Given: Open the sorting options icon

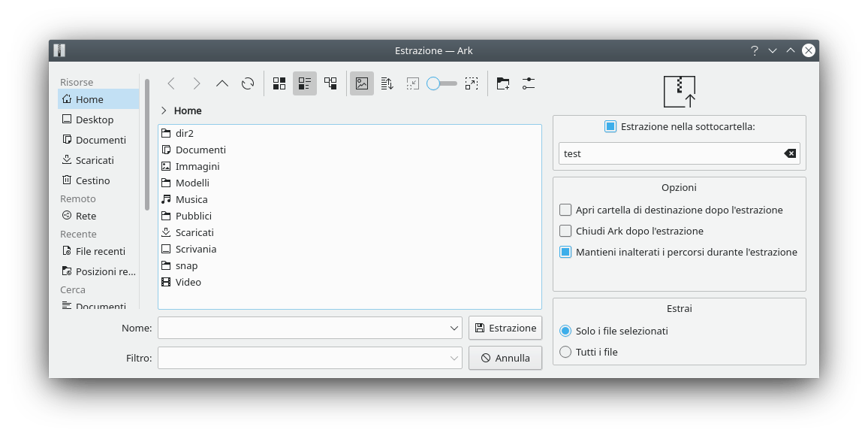Looking at the screenshot, I should coord(387,83).
